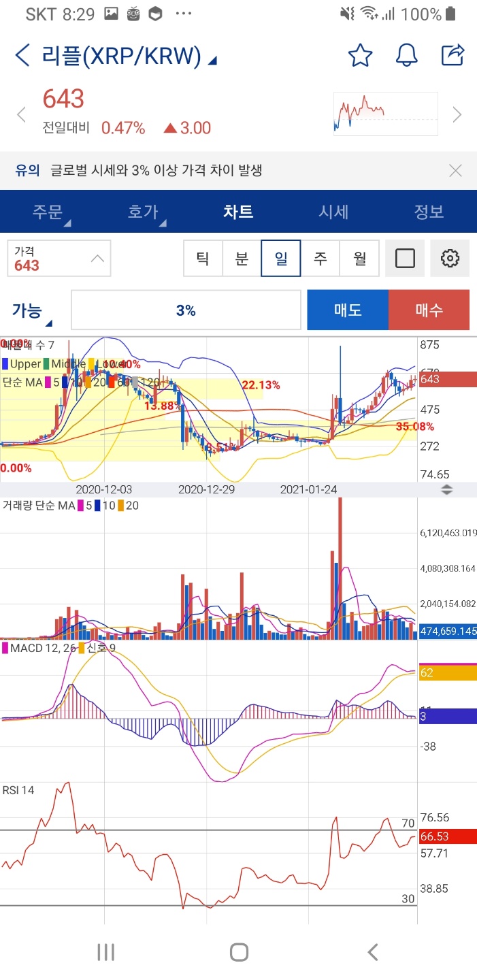Select 분 chart interval
Image resolution: width=477 pixels, height=980 pixels.
pyautogui.click(x=242, y=259)
